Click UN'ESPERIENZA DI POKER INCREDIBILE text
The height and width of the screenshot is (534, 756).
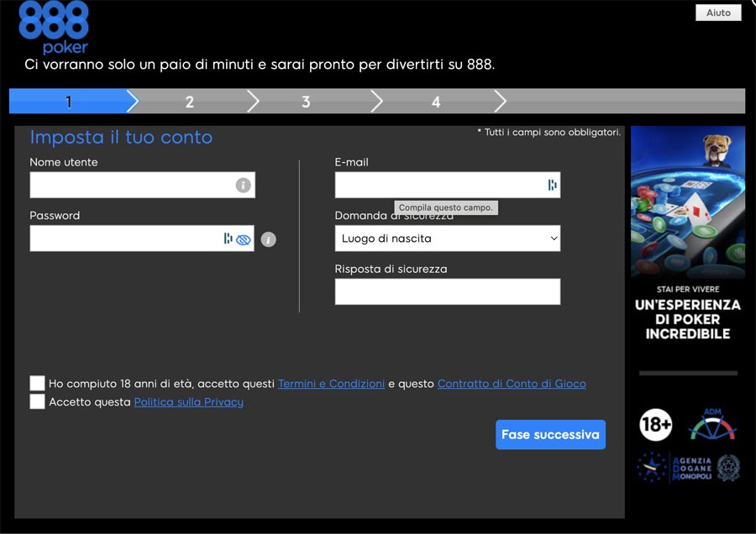688,319
